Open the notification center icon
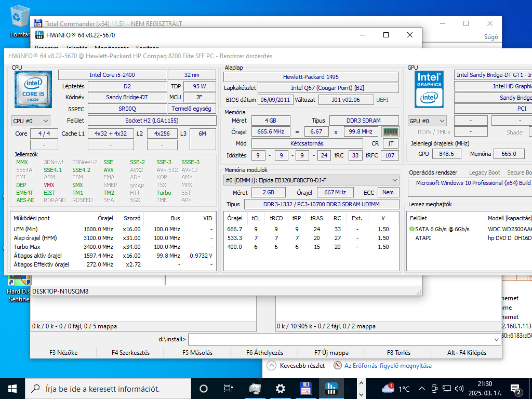Viewport: 532px width, 399px height. tap(515, 389)
